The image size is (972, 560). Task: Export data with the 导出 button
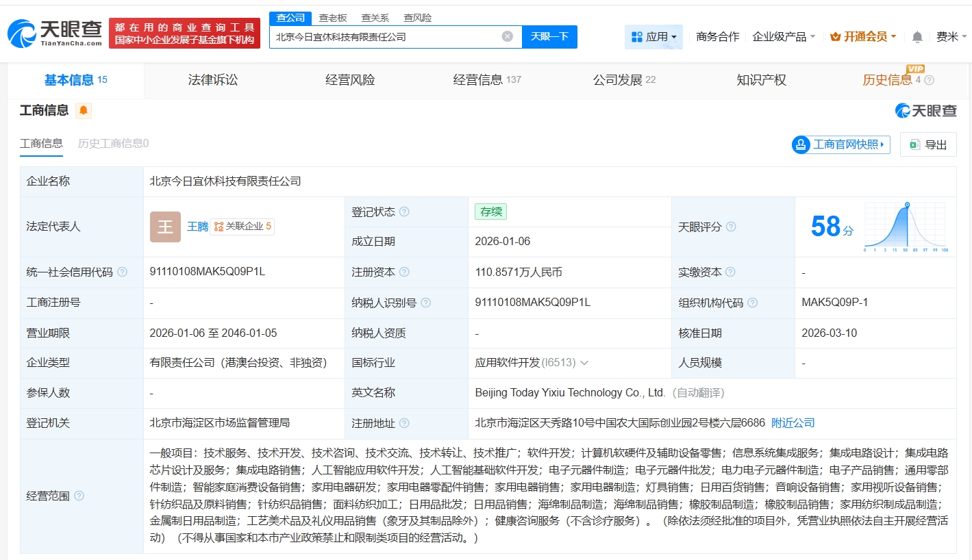click(x=928, y=144)
